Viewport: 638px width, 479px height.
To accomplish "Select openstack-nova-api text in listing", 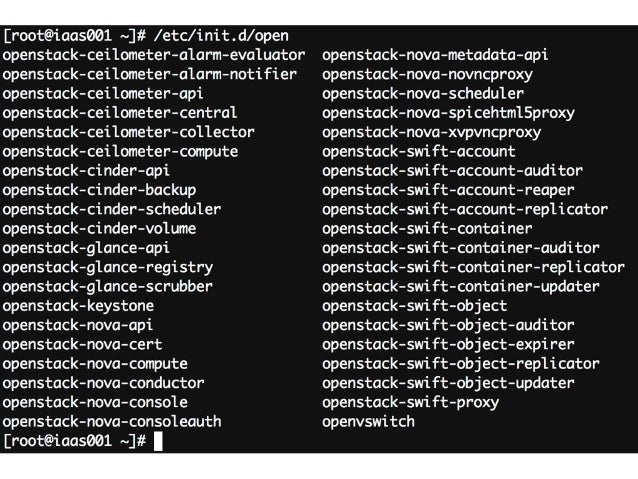I will click(x=78, y=326).
